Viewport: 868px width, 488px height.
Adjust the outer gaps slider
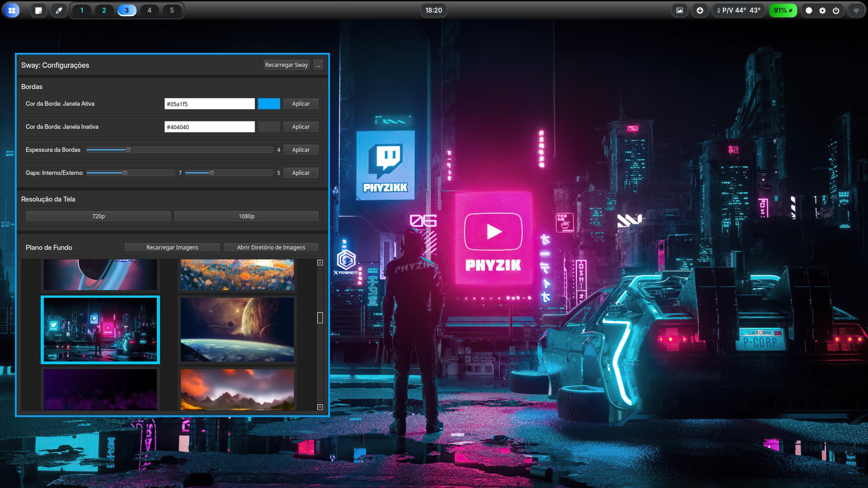click(229, 173)
